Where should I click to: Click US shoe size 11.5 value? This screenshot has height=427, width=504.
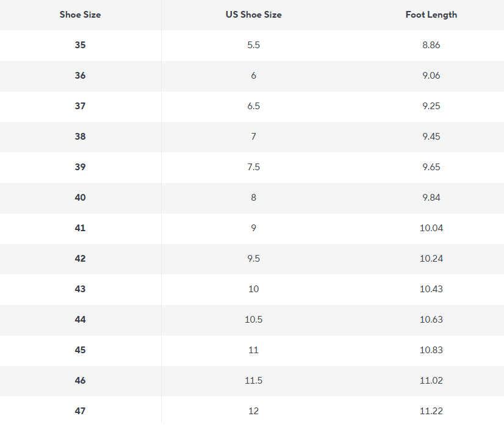click(254, 381)
